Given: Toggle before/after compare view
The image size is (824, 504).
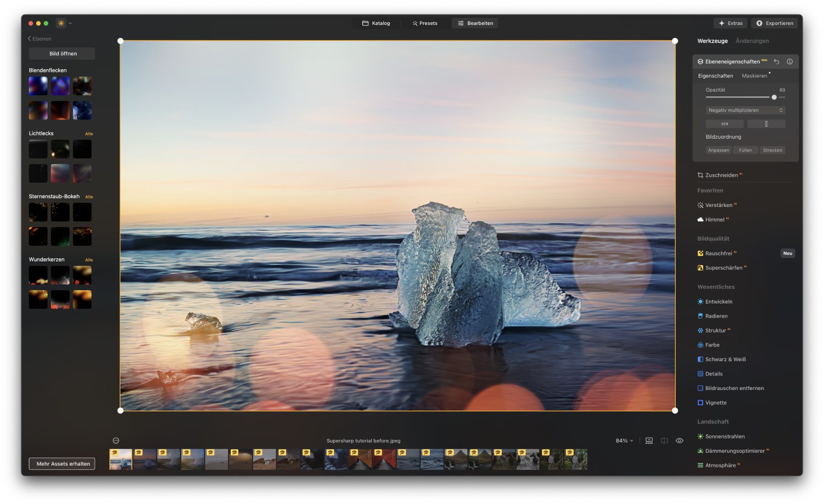Looking at the screenshot, I should coord(664,440).
